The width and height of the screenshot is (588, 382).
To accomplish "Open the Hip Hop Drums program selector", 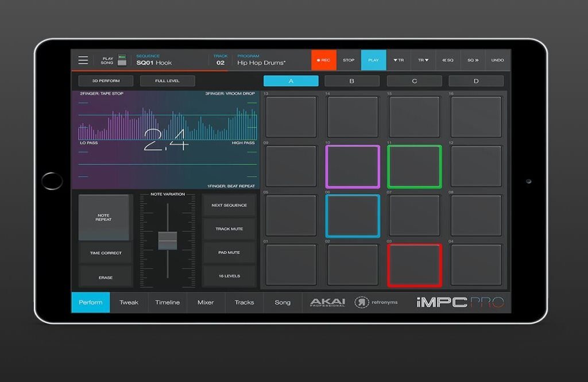I will pyautogui.click(x=261, y=60).
